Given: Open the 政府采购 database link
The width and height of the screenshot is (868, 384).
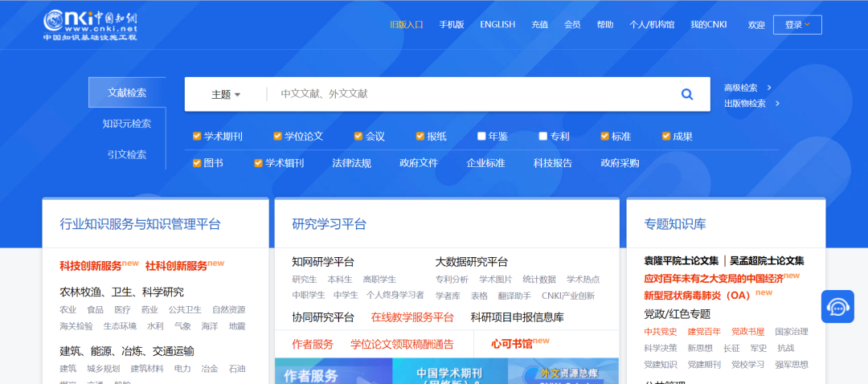Looking at the screenshot, I should 620,163.
